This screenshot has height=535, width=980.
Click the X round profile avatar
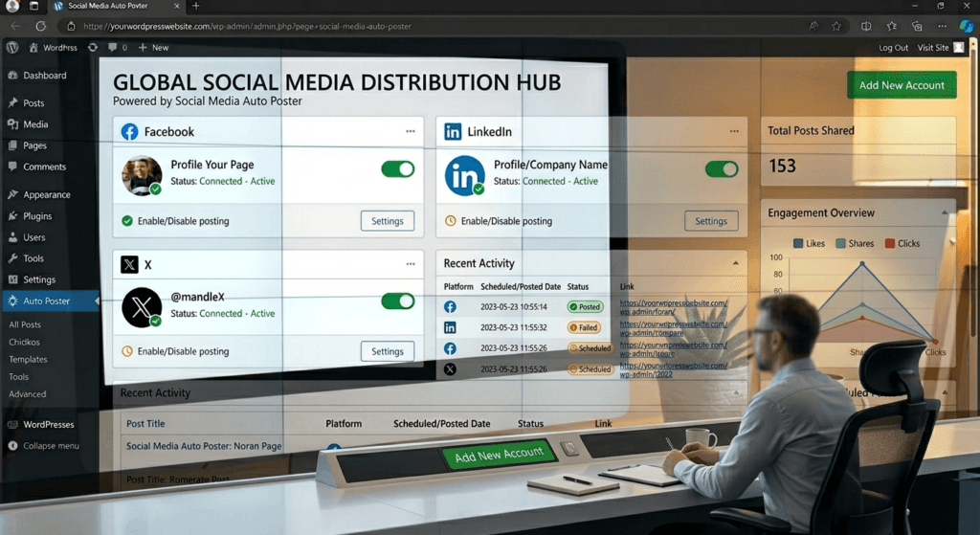(142, 307)
